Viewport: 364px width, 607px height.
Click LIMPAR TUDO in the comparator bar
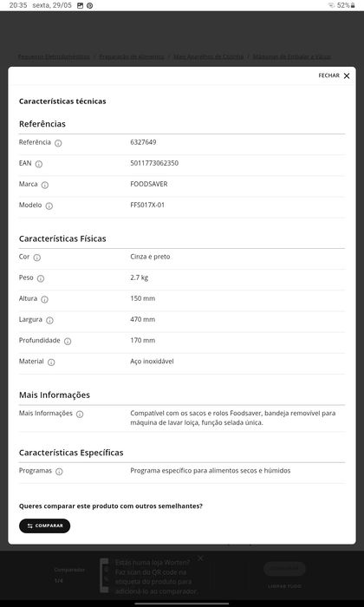coord(285,586)
